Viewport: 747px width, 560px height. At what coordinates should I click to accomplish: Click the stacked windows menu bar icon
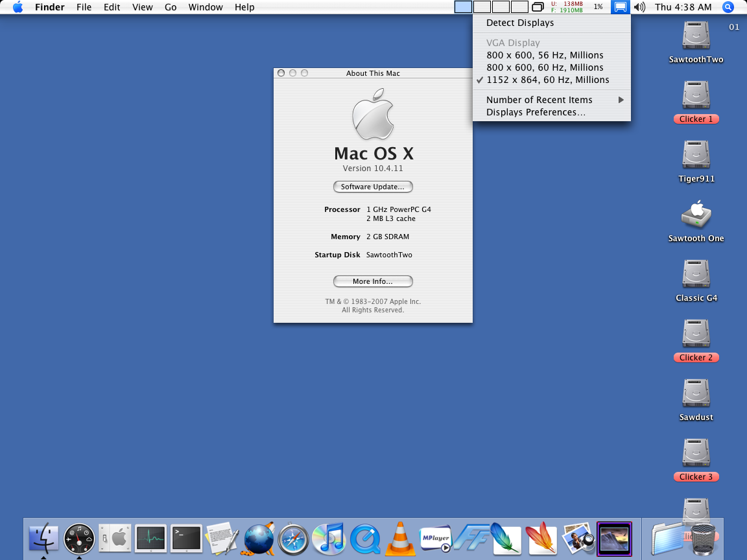point(538,7)
